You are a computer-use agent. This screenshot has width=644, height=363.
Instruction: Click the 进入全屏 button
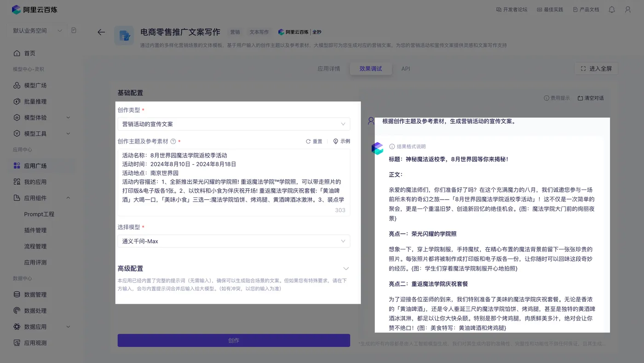coord(596,69)
